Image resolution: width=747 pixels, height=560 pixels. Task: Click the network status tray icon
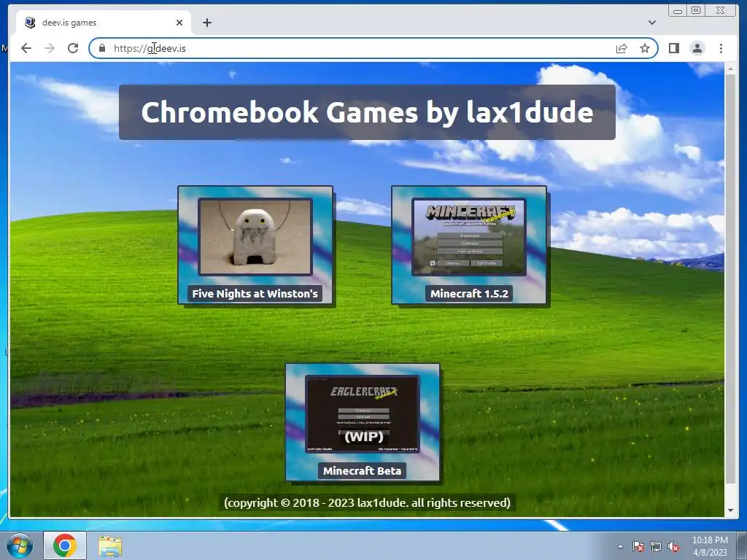[x=656, y=546]
